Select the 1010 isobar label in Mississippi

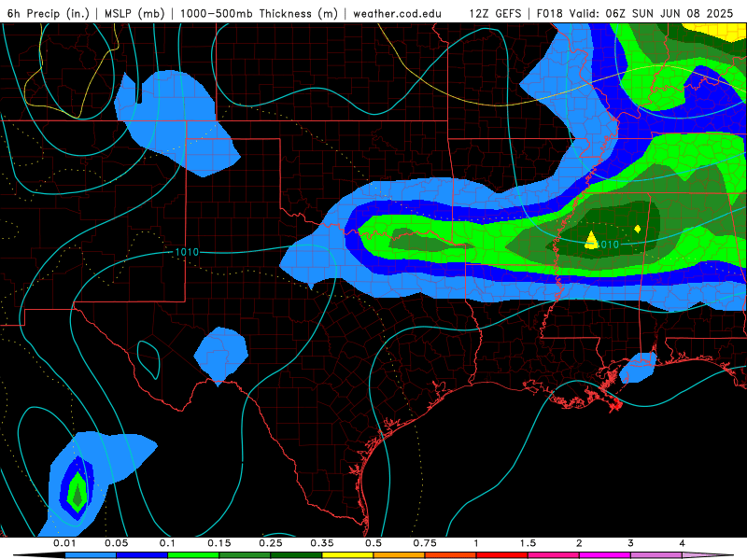click(608, 245)
